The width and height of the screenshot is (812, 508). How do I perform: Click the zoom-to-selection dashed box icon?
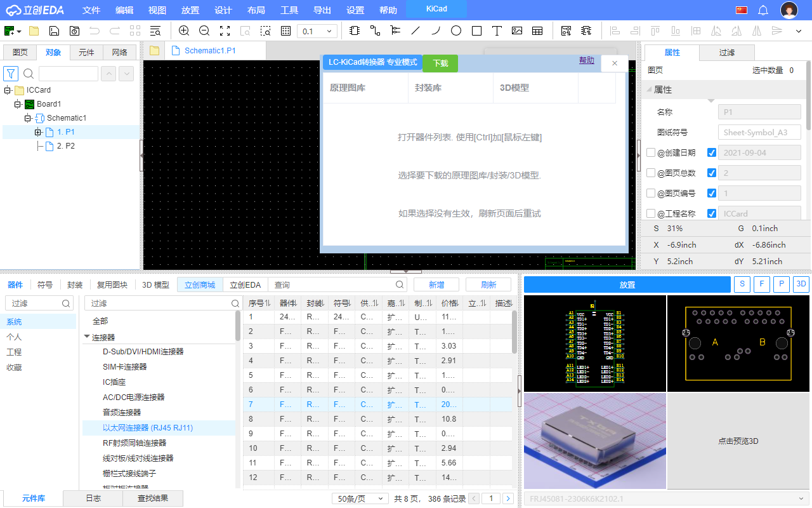[x=265, y=30]
